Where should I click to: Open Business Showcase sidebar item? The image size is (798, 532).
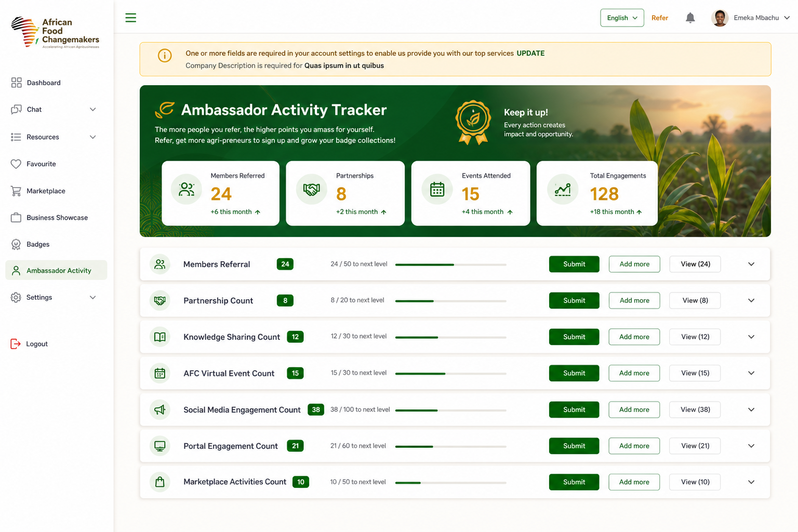[56, 218]
